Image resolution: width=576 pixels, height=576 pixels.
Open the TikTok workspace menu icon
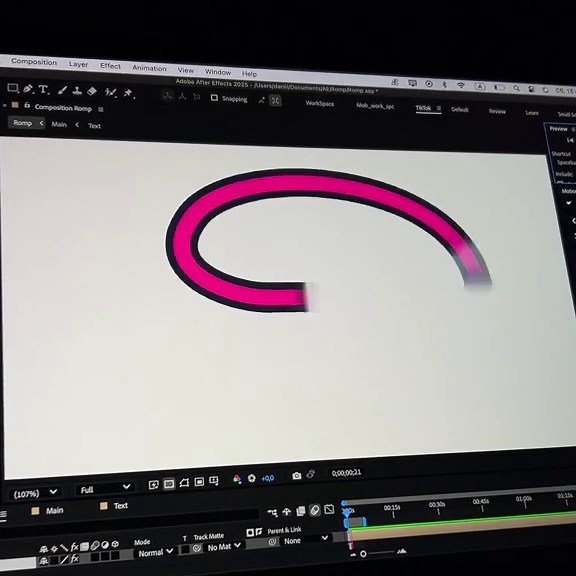tap(439, 108)
